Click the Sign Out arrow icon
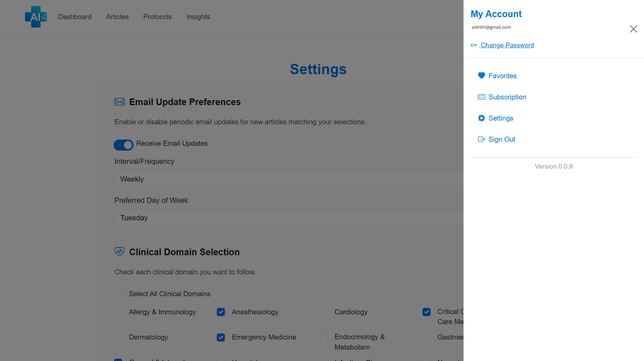Viewport: 644px width, 361px height. point(481,139)
